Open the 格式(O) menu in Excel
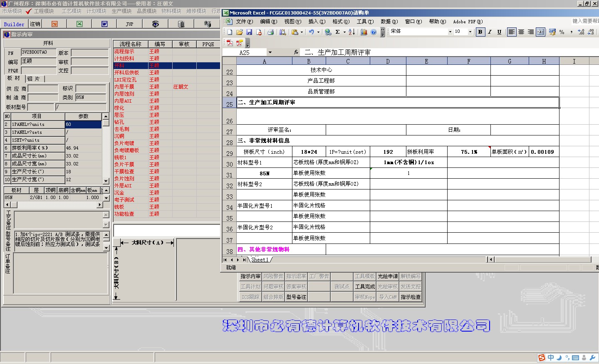The image size is (599, 364). [341, 22]
